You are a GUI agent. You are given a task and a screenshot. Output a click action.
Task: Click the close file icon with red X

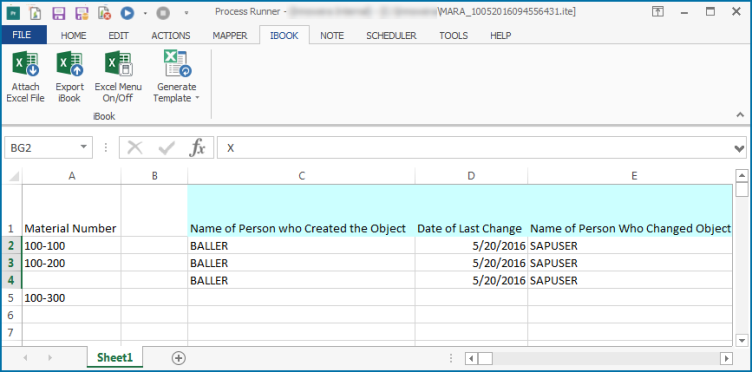pos(104,12)
